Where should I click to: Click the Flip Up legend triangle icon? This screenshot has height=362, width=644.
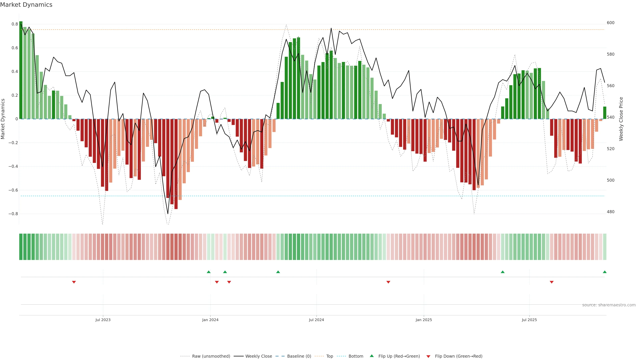[x=371, y=356]
